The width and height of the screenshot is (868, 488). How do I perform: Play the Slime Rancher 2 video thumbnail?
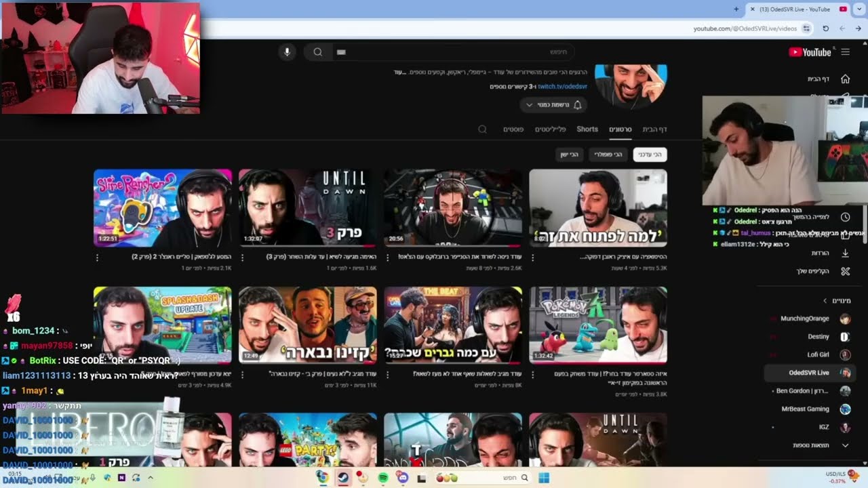(163, 207)
